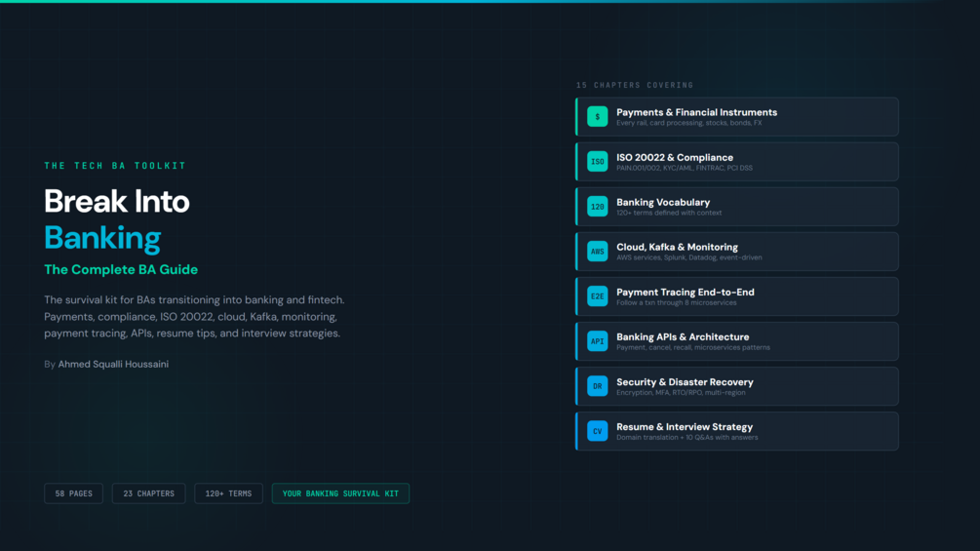Open Payments & Financial Instruments chapter title

(696, 112)
